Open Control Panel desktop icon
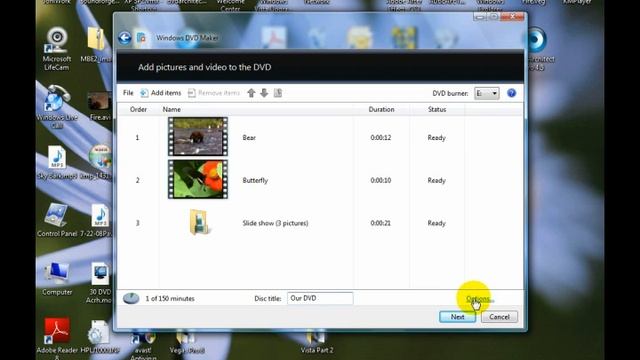Image resolution: width=640 pixels, height=360 pixels. [x=57, y=220]
